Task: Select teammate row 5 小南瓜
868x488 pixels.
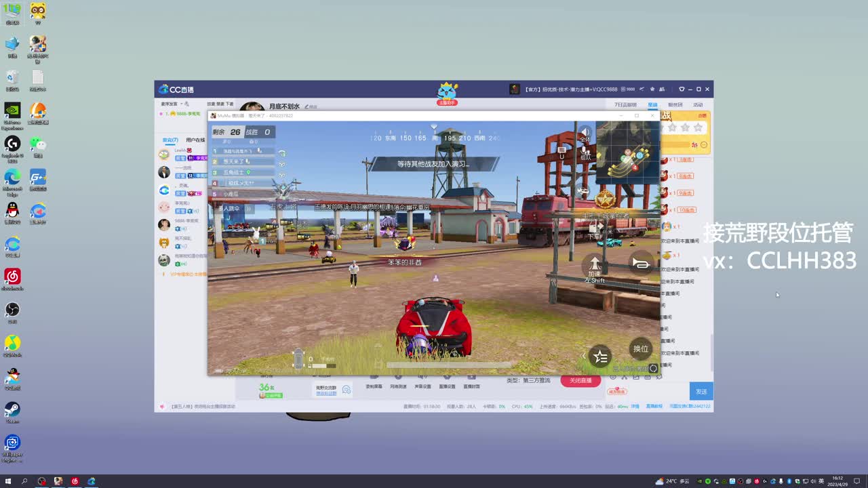Action: tap(243, 194)
